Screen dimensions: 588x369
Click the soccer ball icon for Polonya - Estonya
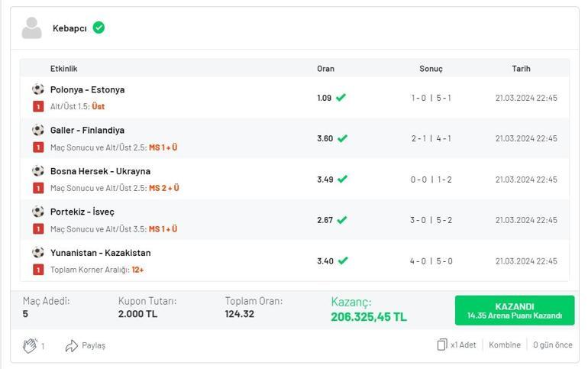(x=38, y=89)
